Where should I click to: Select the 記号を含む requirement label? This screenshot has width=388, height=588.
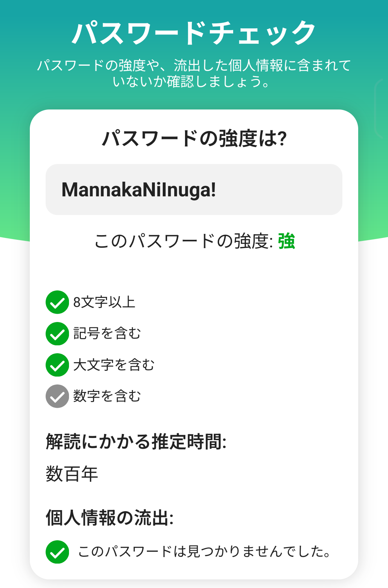(107, 333)
